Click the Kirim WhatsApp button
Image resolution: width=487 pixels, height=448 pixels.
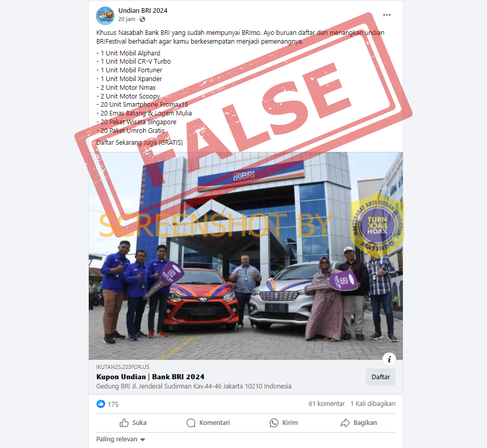(x=284, y=423)
